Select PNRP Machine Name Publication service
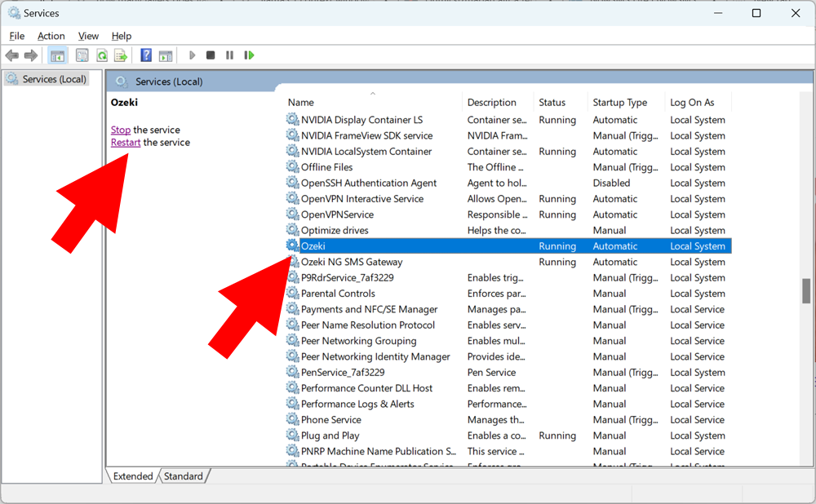Viewport: 816px width, 504px height. [x=379, y=451]
